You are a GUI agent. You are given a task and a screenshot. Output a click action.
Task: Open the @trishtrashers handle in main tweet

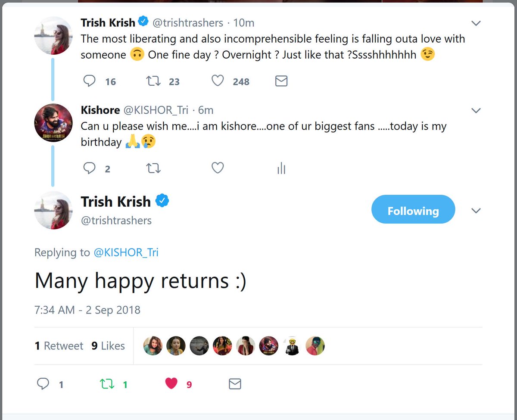[116, 221]
